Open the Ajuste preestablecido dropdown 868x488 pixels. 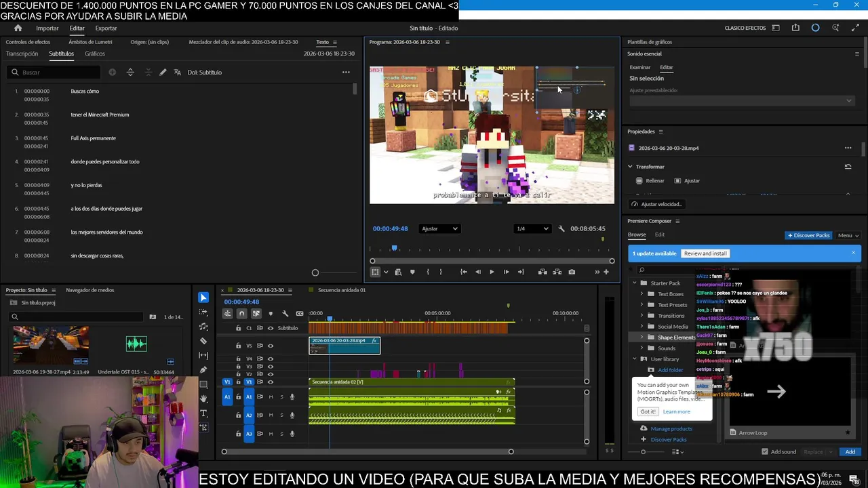[741, 100]
